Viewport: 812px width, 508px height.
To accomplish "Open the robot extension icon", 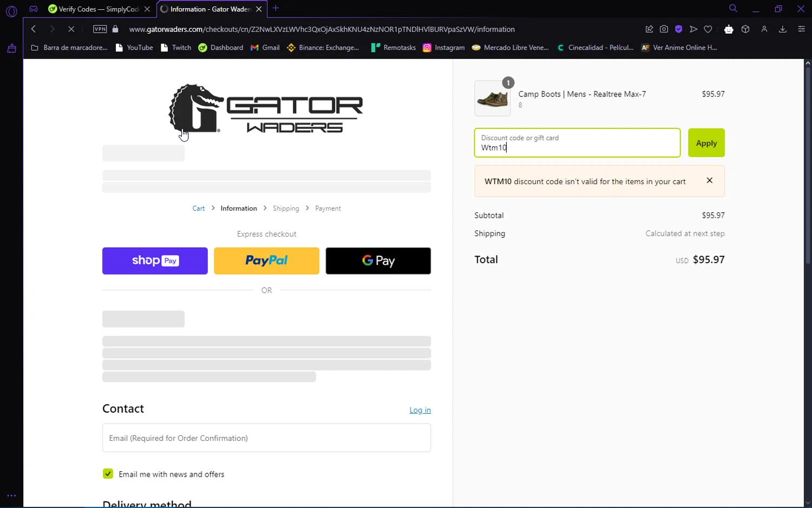I will coord(729,29).
